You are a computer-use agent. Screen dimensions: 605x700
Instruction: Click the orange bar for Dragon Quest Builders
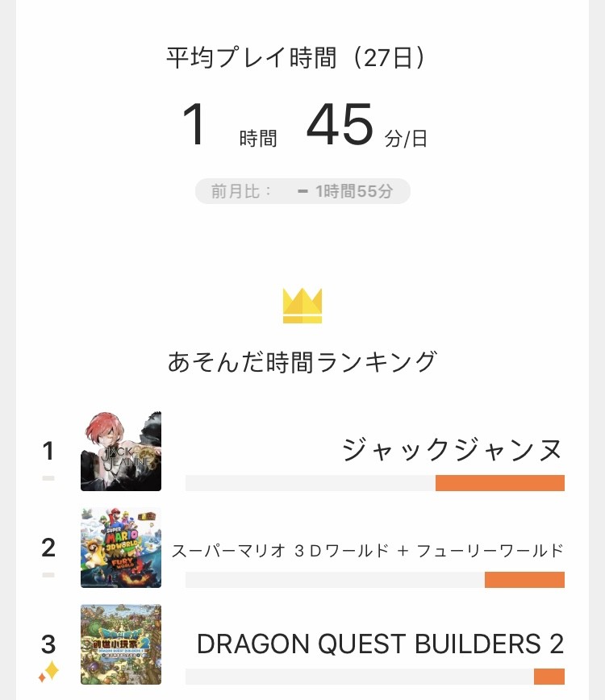[x=549, y=677]
